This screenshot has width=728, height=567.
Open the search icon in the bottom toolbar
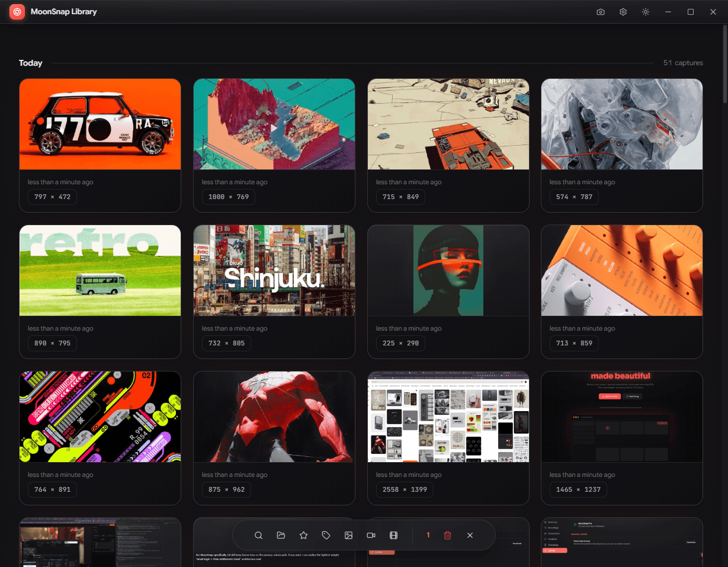click(x=258, y=535)
